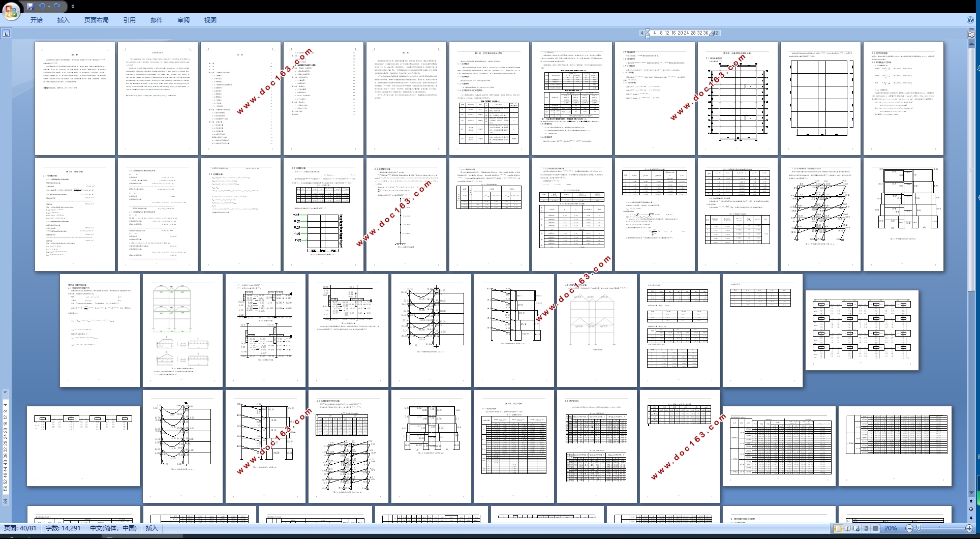Click the ABSTRACT page thumbnail
Image resolution: width=980 pixels, height=539 pixels.
pos(158,99)
